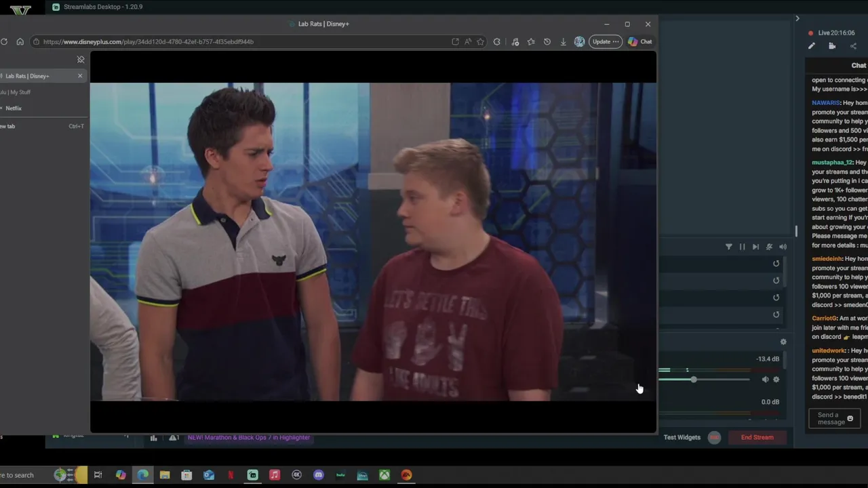Image resolution: width=868 pixels, height=488 pixels.
Task: Click the edit stream info pencil icon
Action: pyautogui.click(x=811, y=46)
